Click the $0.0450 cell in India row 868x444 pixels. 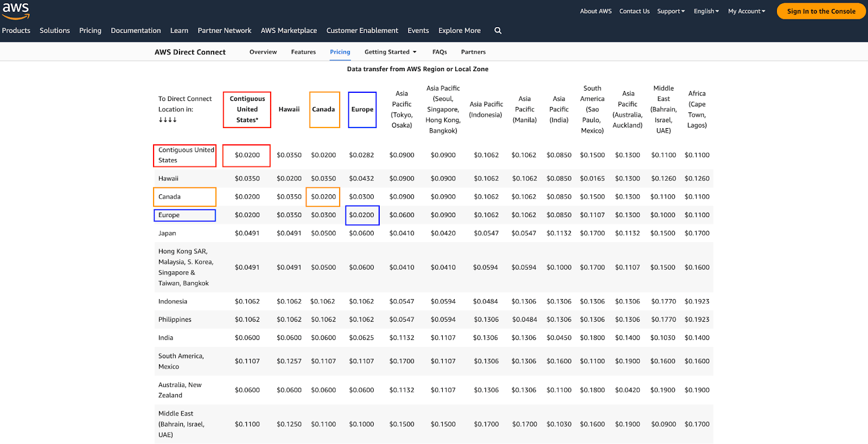pos(559,338)
